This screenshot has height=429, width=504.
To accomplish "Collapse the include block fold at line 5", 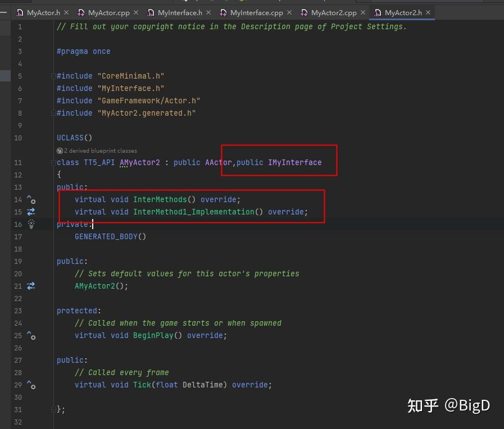I will 53,76.
